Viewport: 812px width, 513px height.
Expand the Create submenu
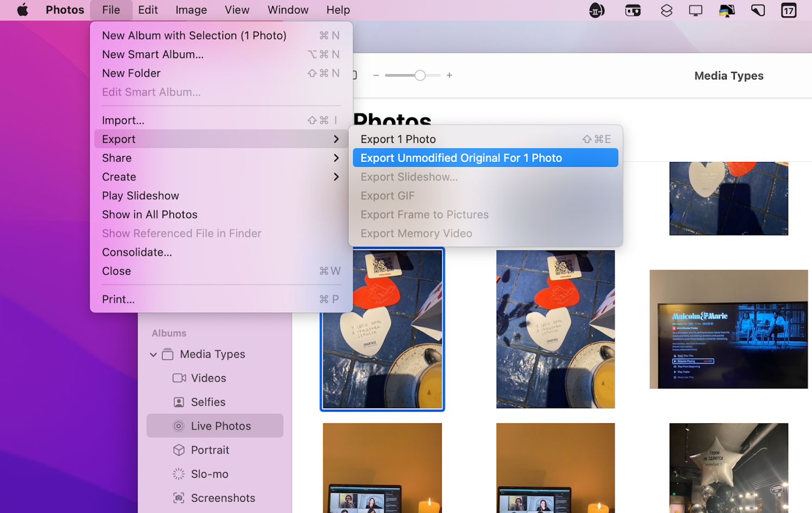(x=336, y=177)
